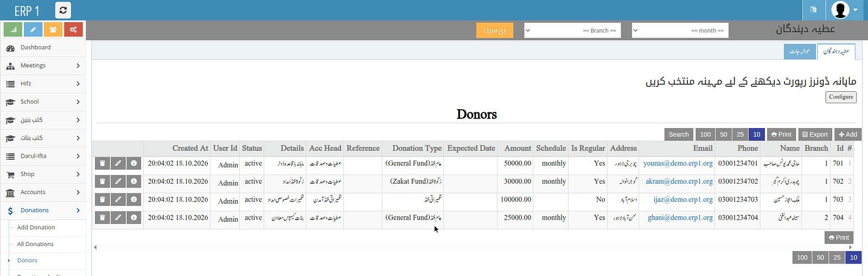868x276 pixels.
Task: Edit donor row 703 via pencil icon
Action: tap(118, 200)
